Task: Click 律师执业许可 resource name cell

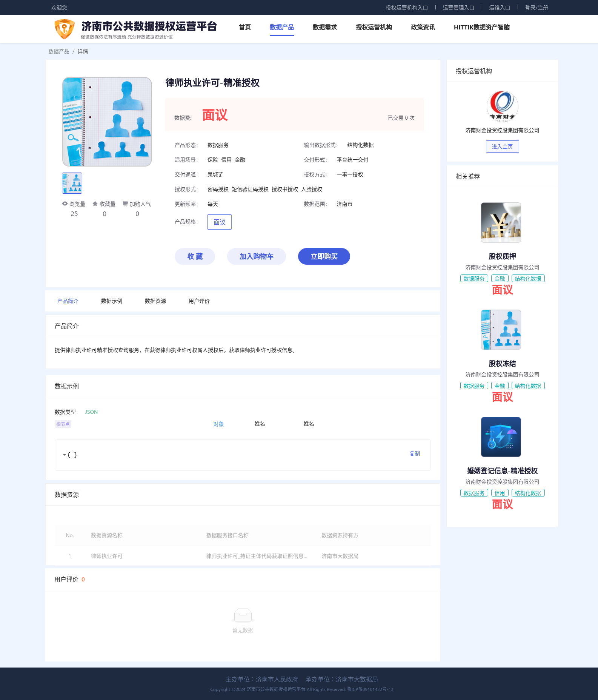Action: pos(107,556)
